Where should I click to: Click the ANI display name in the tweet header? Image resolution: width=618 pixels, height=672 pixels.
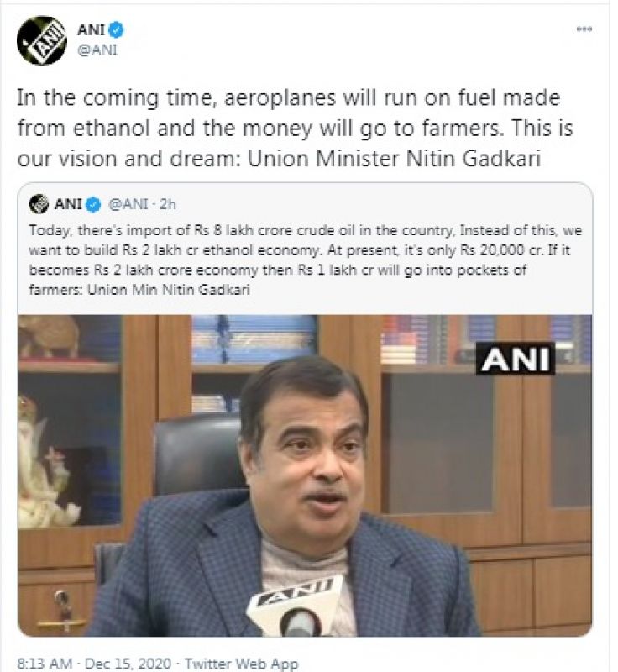coord(91,31)
